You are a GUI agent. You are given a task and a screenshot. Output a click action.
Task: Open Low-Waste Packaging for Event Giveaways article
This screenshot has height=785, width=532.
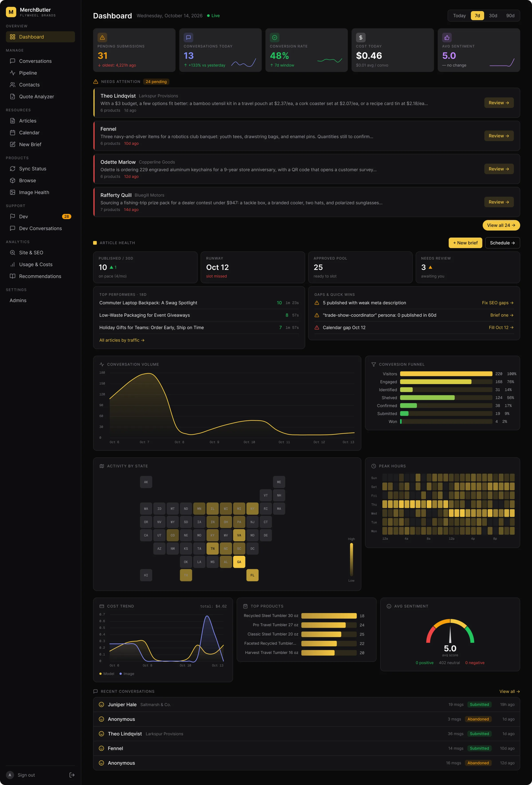pos(199,315)
